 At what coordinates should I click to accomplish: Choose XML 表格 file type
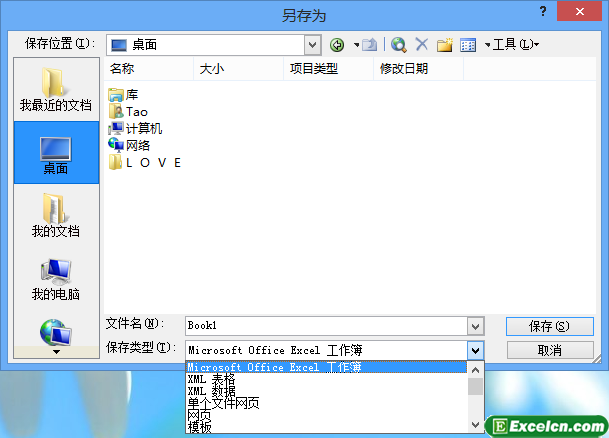326,379
